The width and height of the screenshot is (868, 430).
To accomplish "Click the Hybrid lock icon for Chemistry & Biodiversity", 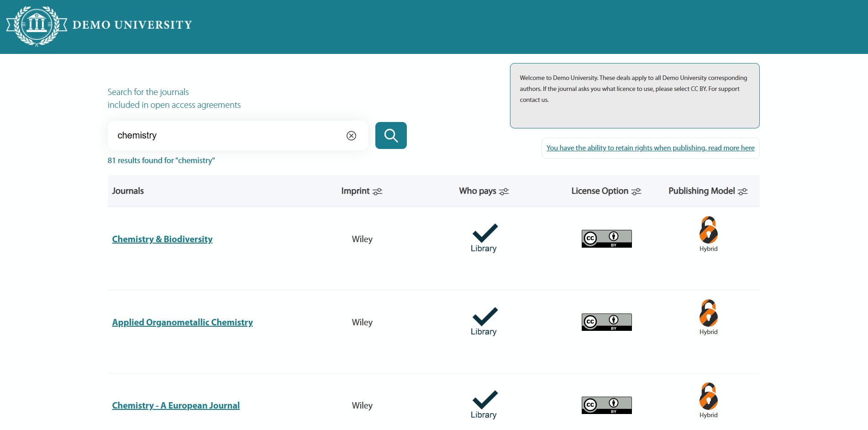I will point(708,231).
